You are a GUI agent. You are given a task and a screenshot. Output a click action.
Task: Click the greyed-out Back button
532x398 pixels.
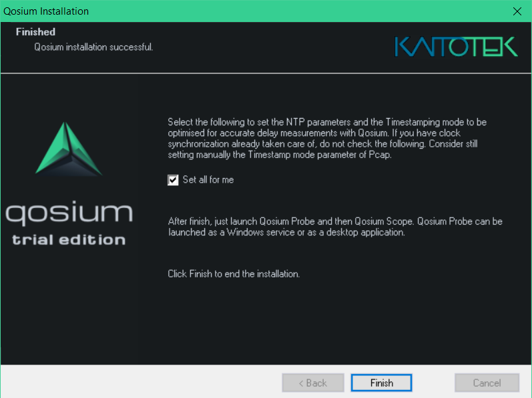pos(313,383)
